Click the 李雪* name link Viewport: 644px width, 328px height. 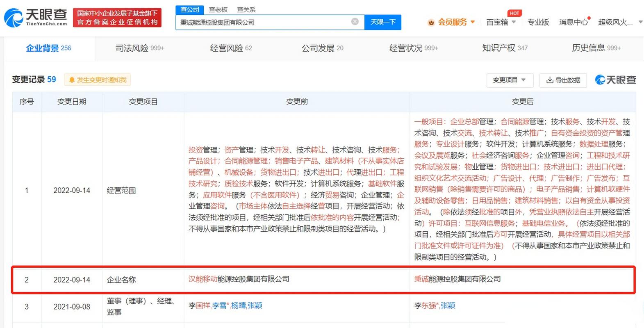coord(221,305)
